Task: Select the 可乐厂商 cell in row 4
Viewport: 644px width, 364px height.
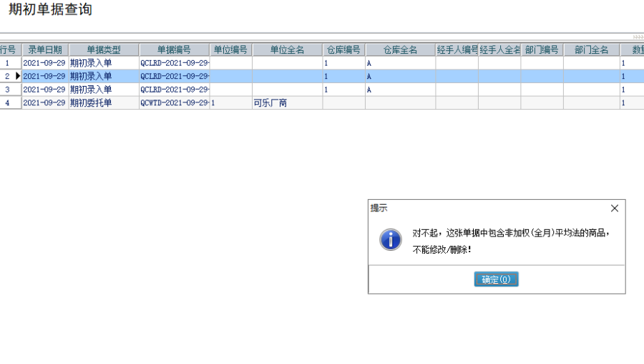Action: (x=270, y=103)
